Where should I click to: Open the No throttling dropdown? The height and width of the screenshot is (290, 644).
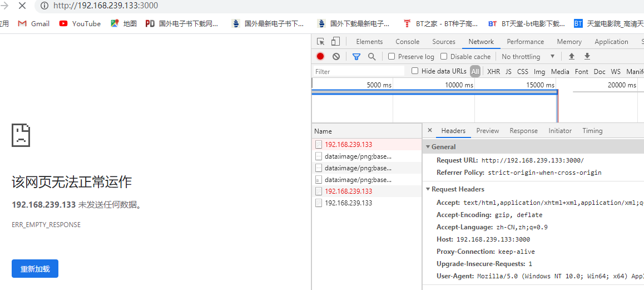528,56
